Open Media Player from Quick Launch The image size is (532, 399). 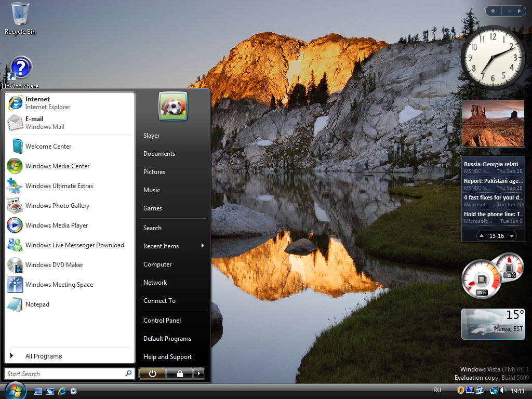[x=74, y=391]
